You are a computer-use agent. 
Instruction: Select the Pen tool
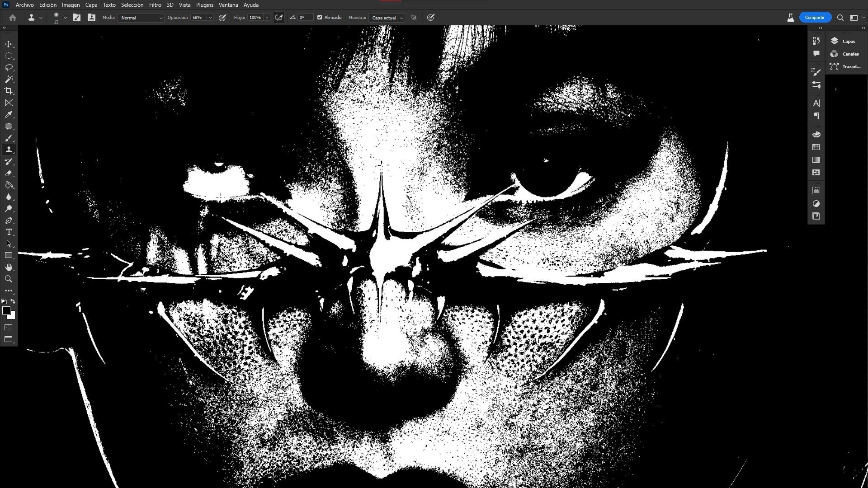click(9, 221)
